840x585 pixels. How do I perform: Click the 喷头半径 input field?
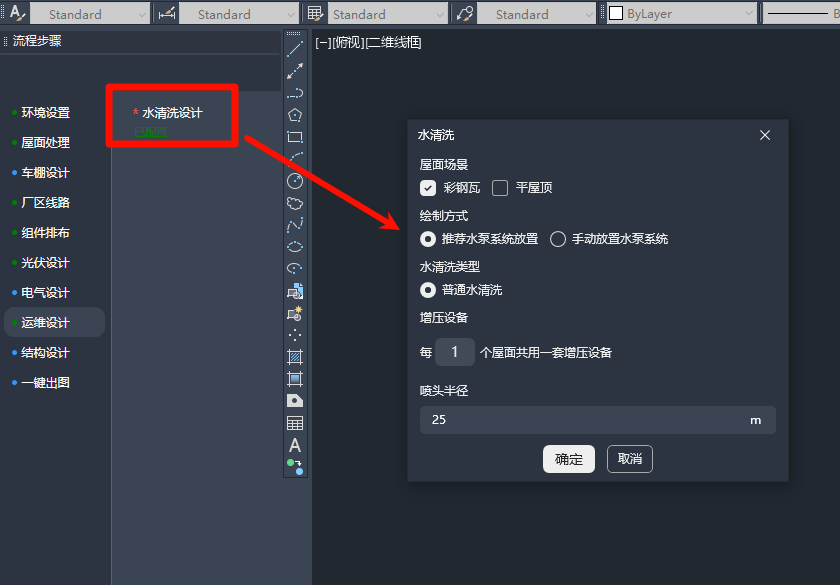click(597, 420)
